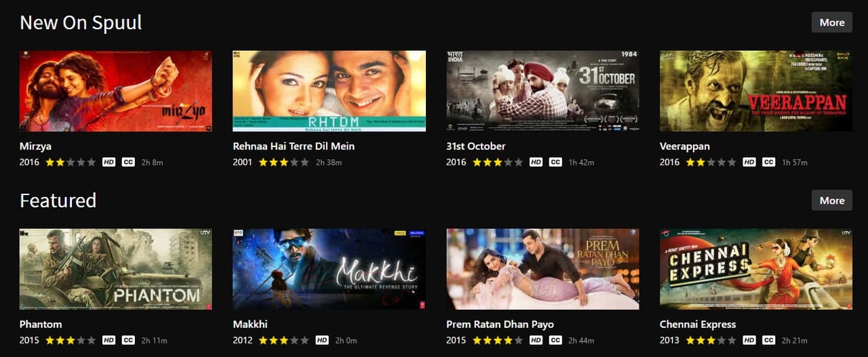This screenshot has width=868, height=357.
Task: Click the Rehnaa Hai Terre Dil Mein title
Action: click(x=294, y=146)
